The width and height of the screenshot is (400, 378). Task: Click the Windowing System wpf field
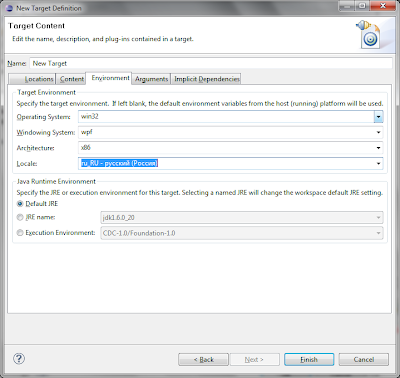click(226, 132)
